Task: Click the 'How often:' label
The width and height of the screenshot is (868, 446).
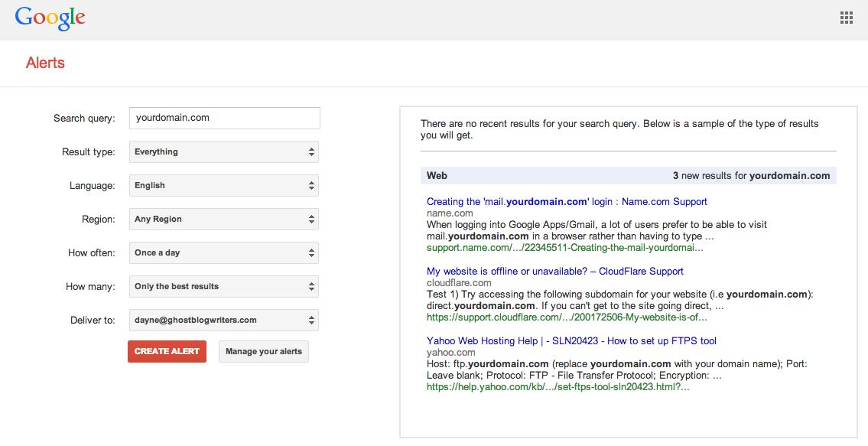Action: click(x=91, y=252)
